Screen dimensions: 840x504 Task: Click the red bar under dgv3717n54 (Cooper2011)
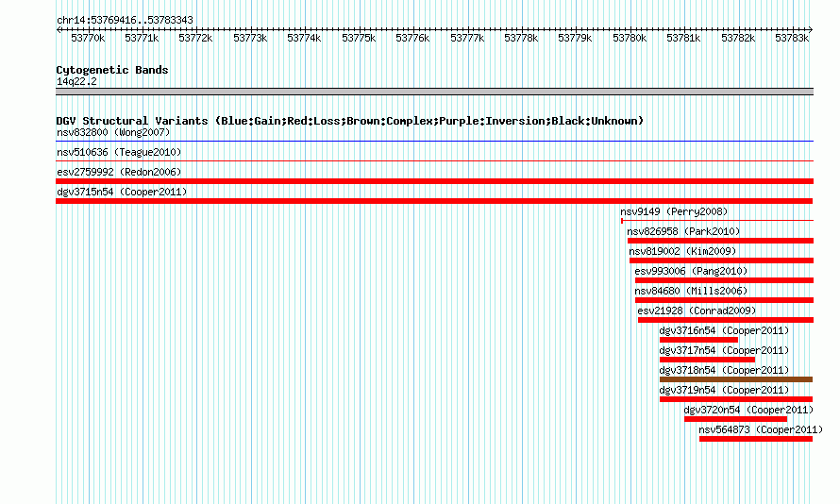pyautogui.click(x=707, y=360)
